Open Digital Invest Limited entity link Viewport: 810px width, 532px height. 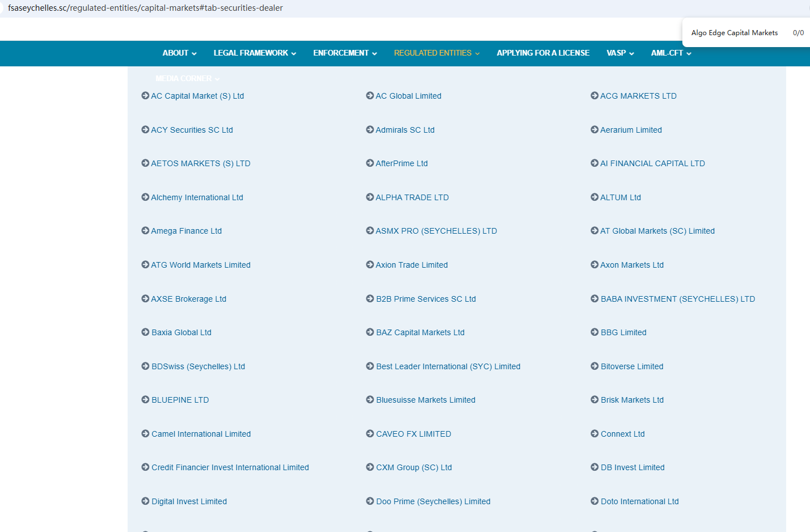[189, 501]
